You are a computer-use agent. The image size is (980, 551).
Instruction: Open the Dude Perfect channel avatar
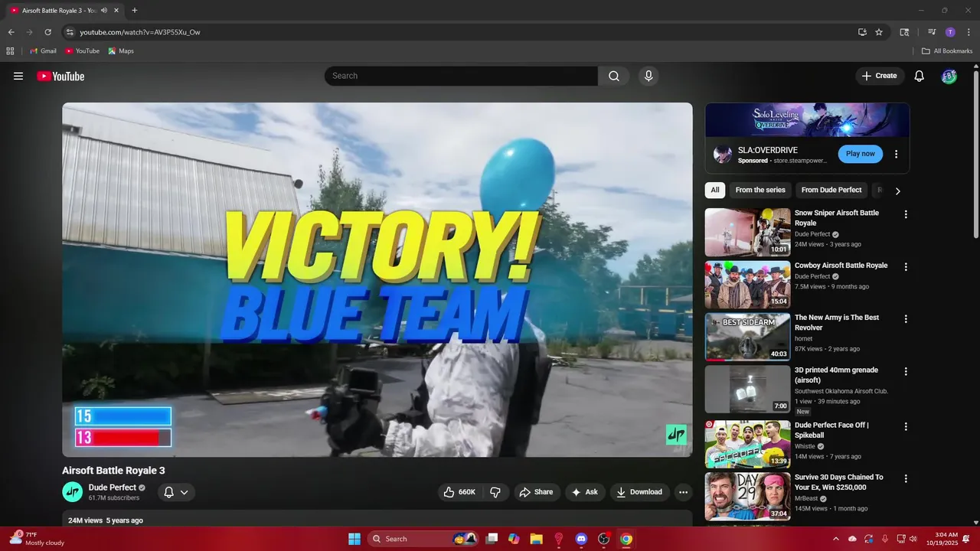(x=72, y=492)
